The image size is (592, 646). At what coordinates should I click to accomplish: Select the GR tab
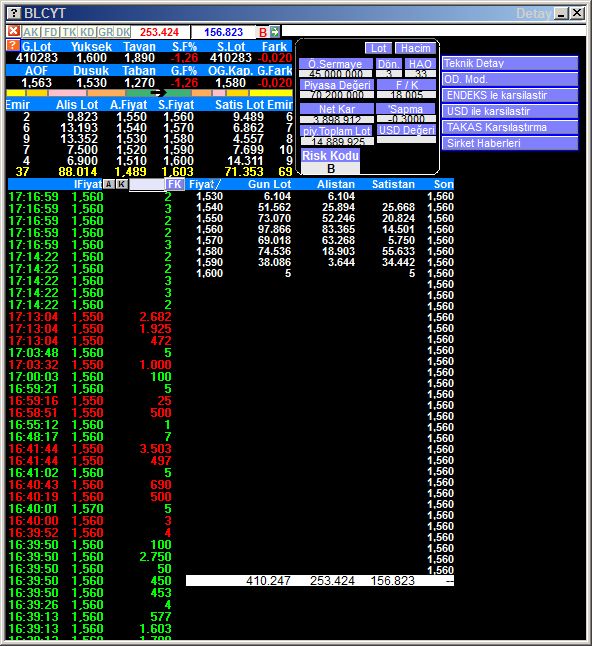click(x=106, y=32)
